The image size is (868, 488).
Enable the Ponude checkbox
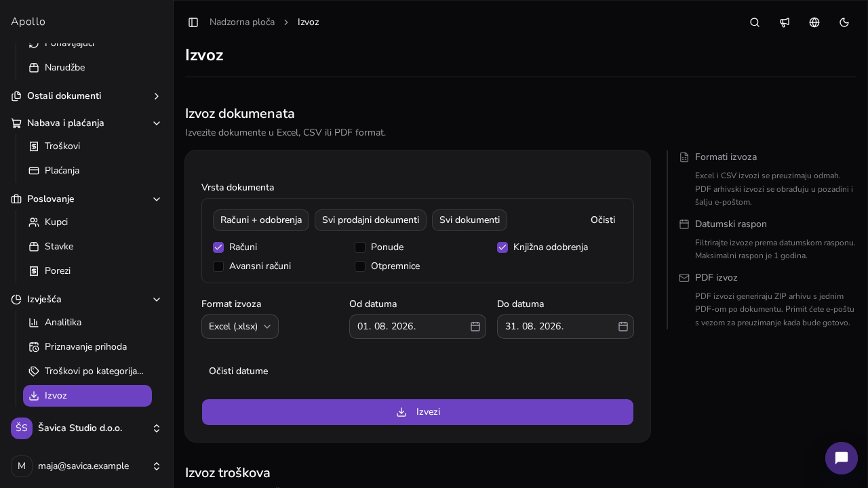[360, 247]
